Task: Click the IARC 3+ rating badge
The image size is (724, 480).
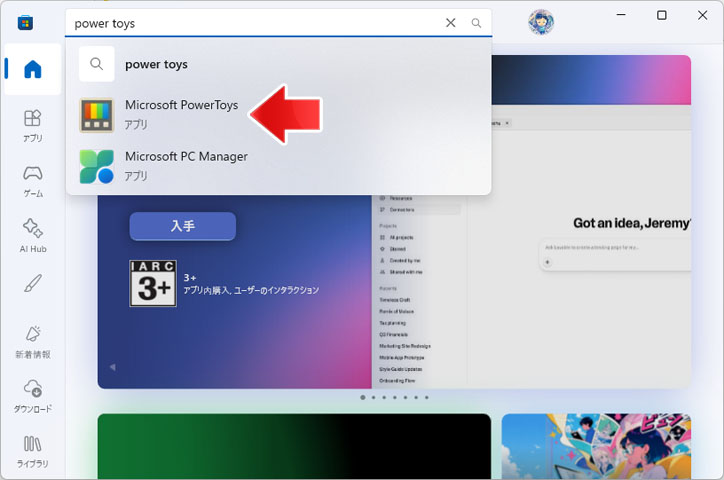Action: tap(153, 283)
